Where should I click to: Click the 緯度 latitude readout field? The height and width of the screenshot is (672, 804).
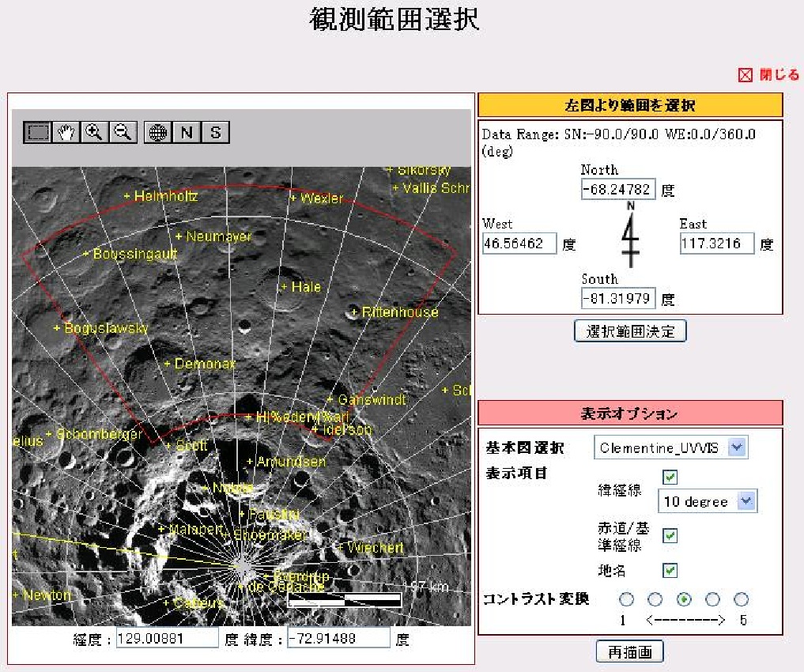[338, 638]
